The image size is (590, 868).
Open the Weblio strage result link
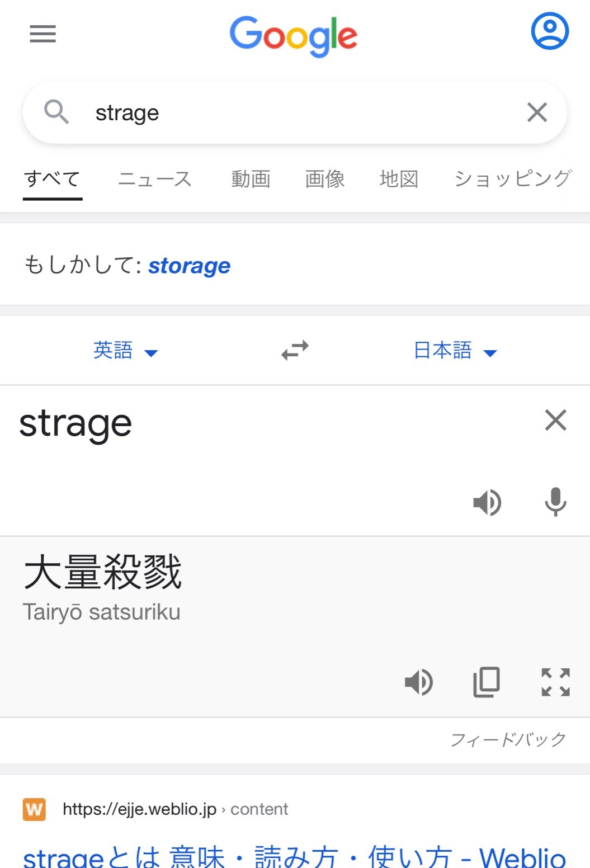pos(294,856)
